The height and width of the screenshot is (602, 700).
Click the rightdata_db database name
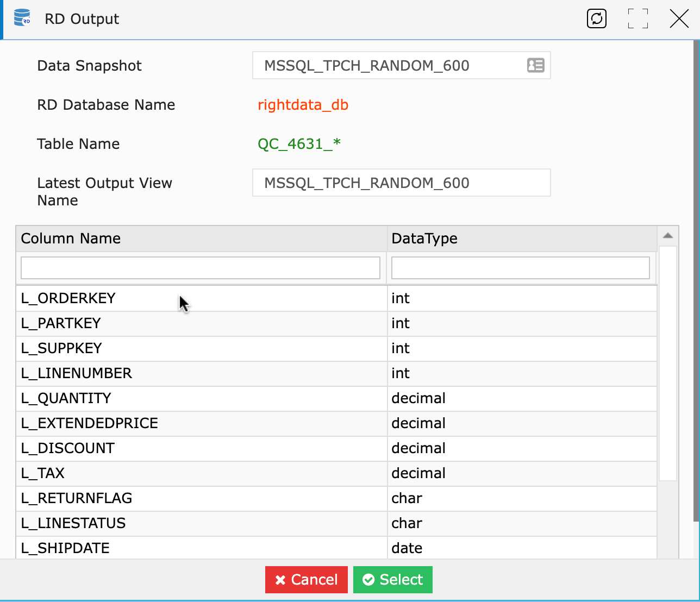pos(303,105)
